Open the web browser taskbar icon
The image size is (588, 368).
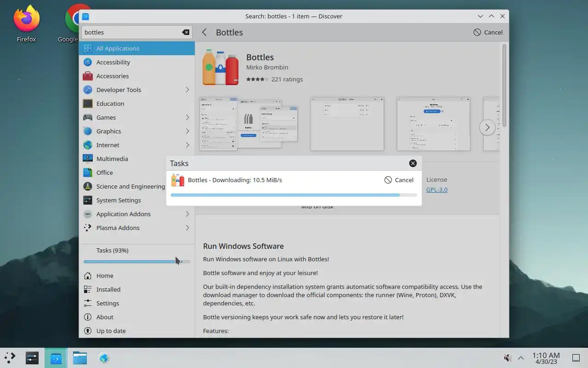tap(104, 357)
